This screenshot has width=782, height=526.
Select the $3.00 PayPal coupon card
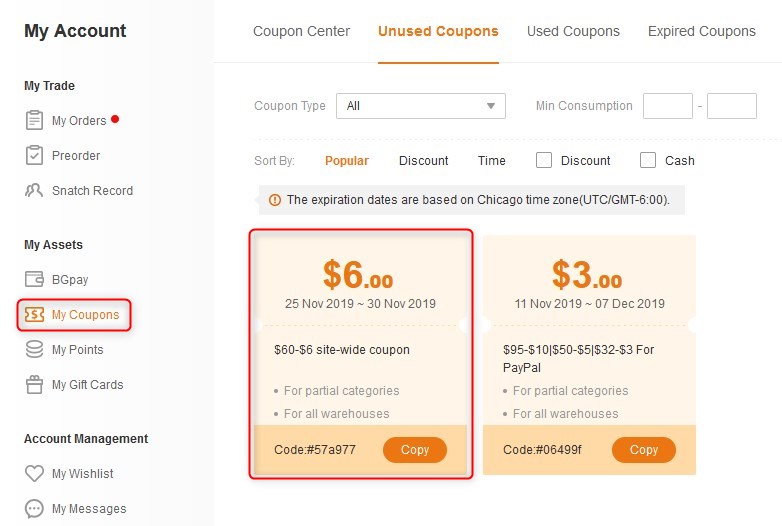tap(589, 355)
